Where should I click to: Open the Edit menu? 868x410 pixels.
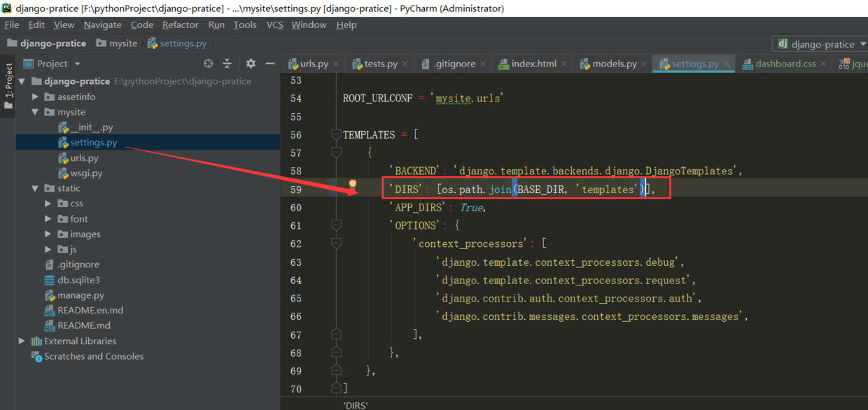(36, 24)
